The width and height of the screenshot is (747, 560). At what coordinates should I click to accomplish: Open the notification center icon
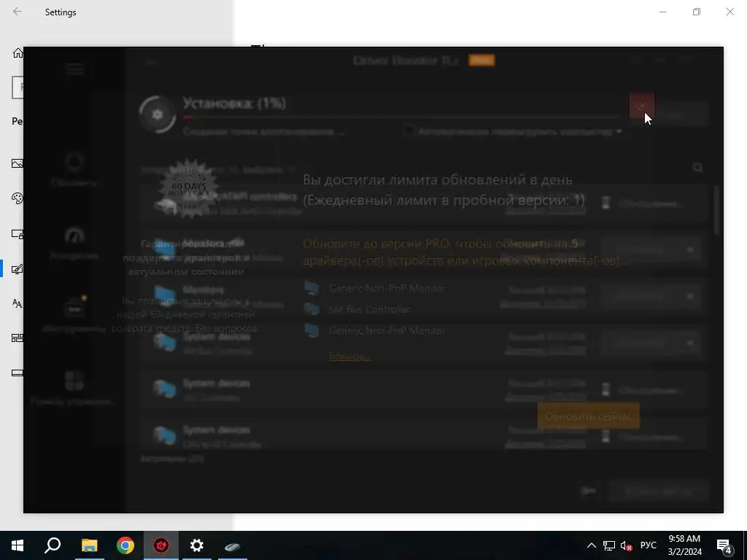724,545
